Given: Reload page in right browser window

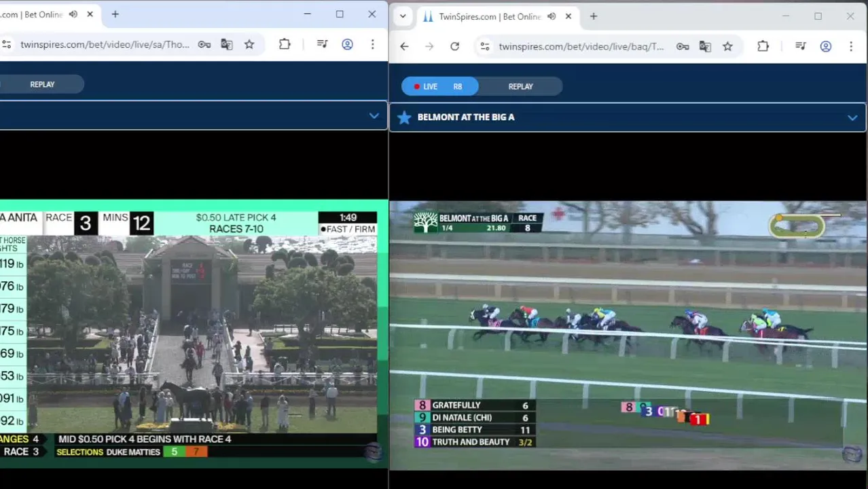Looking at the screenshot, I should 454,46.
